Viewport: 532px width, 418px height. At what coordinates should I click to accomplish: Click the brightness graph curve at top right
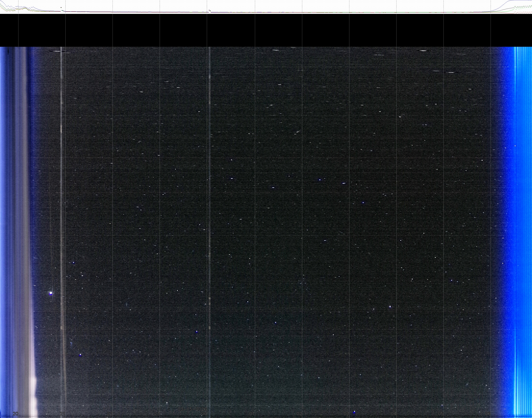pyautogui.click(x=504, y=5)
